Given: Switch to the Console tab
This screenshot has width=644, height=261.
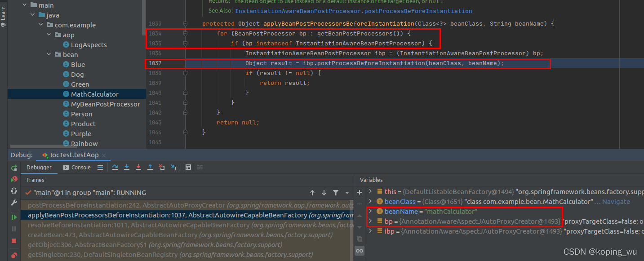Looking at the screenshot, I should (x=77, y=167).
